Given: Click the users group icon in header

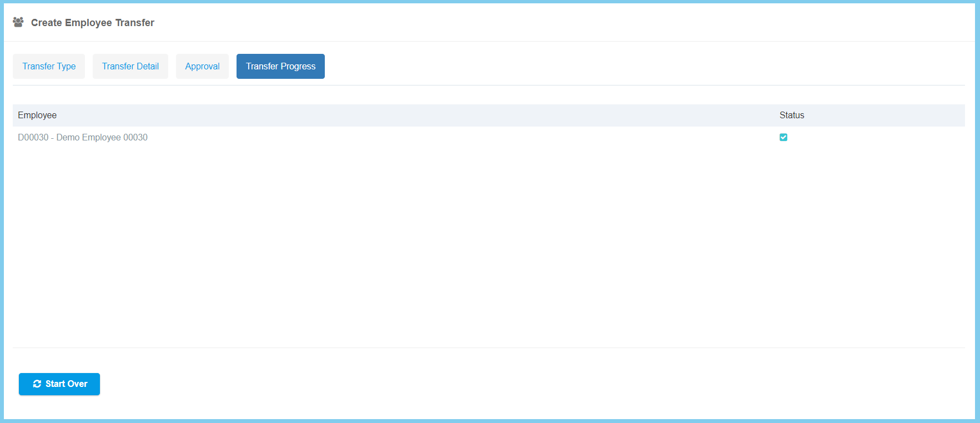Looking at the screenshot, I should pyautogui.click(x=18, y=22).
